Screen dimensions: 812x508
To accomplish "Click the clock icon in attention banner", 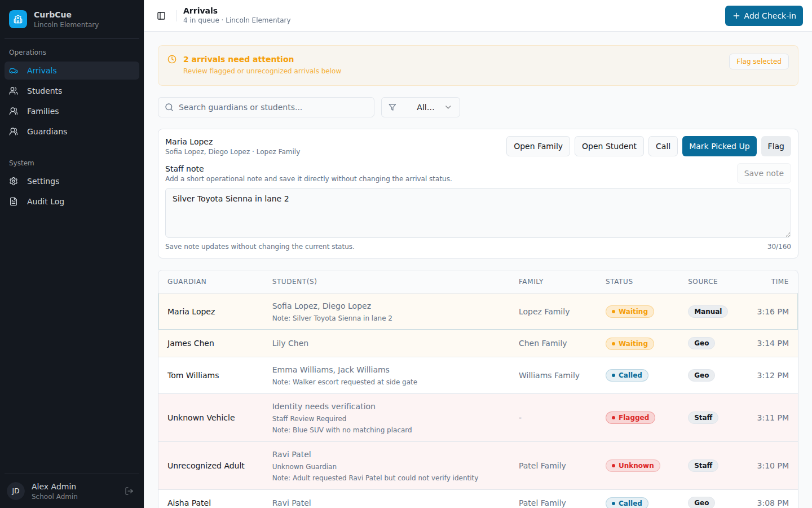I will pyautogui.click(x=172, y=59).
